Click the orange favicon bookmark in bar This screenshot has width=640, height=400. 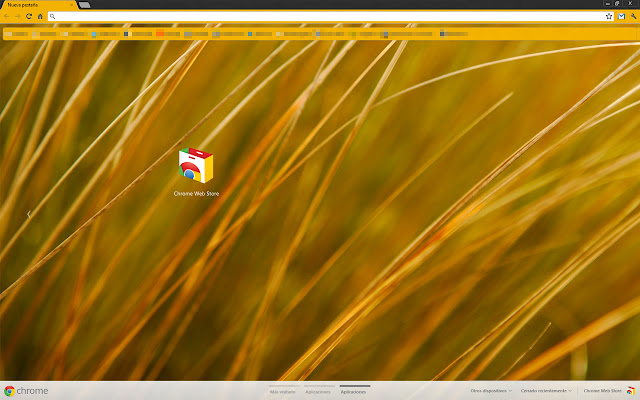pyautogui.click(x=160, y=33)
